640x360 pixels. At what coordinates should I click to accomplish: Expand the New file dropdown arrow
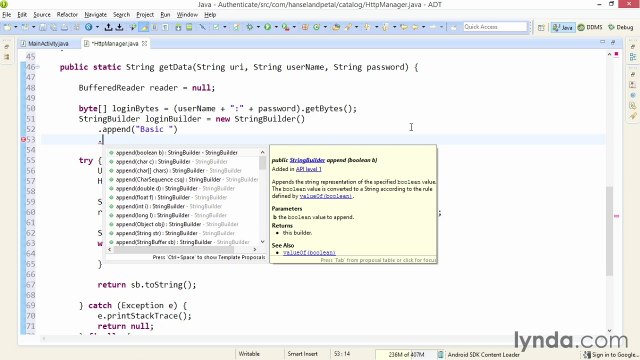[16, 27]
